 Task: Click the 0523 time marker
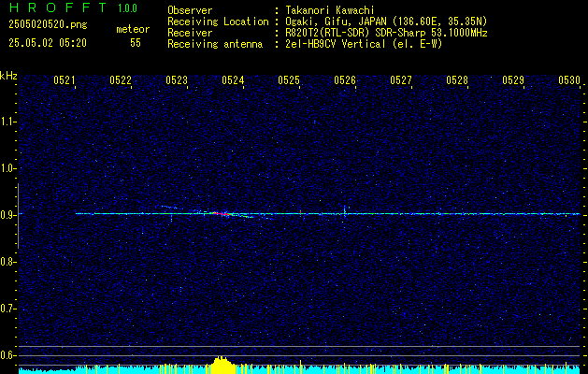pyautogui.click(x=177, y=80)
